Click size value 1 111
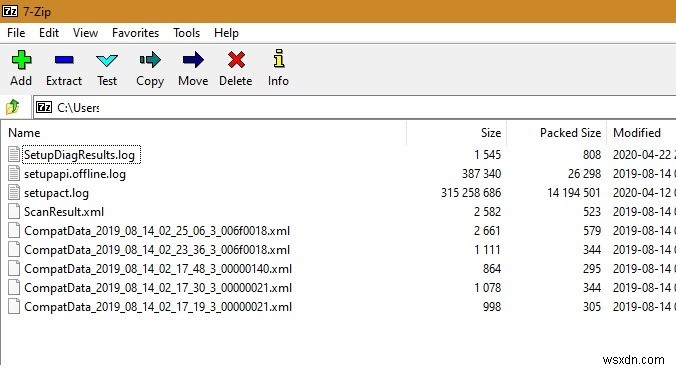The image size is (676, 370). [488, 250]
